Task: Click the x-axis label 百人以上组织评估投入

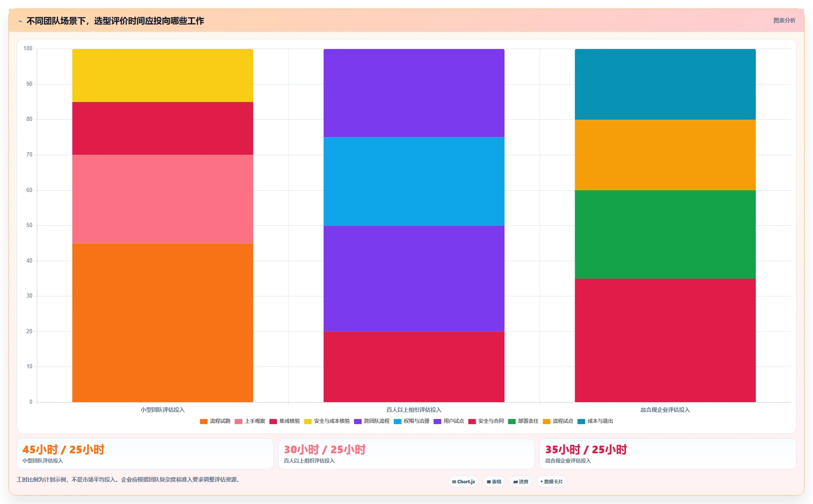Action: tap(414, 410)
